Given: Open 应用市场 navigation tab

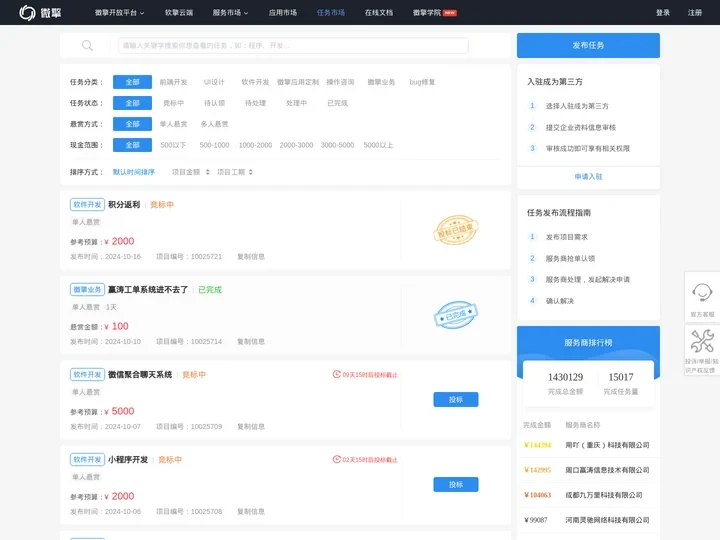Looking at the screenshot, I should pos(283,13).
